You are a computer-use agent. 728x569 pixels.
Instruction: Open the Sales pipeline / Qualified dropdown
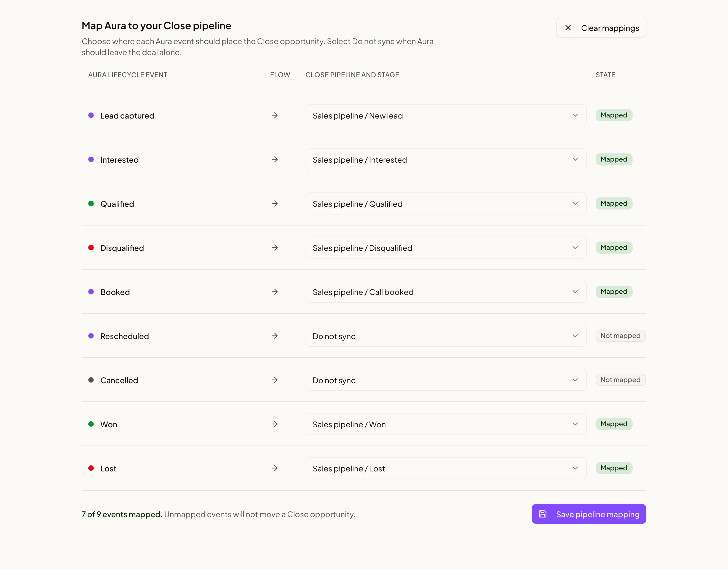(x=446, y=203)
